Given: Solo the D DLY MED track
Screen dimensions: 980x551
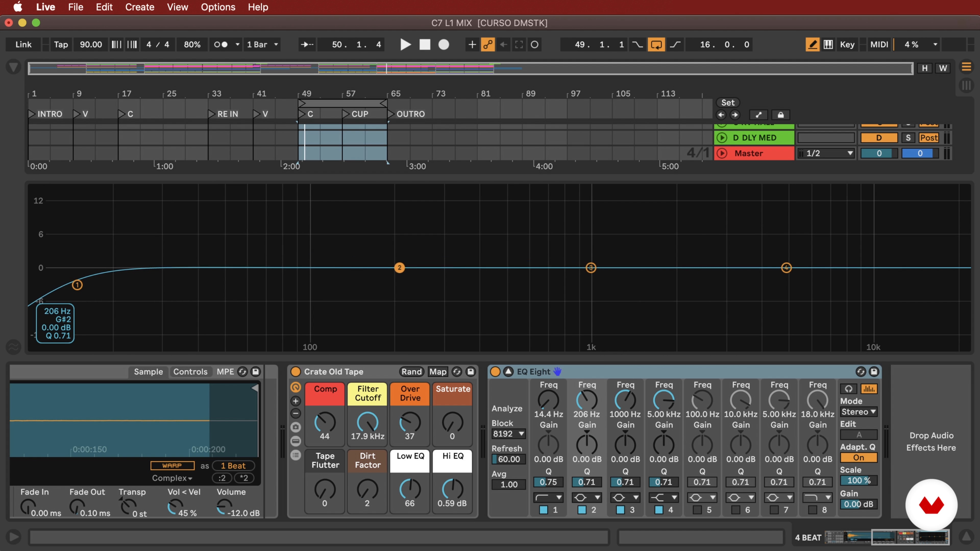Looking at the screenshot, I should (x=908, y=138).
